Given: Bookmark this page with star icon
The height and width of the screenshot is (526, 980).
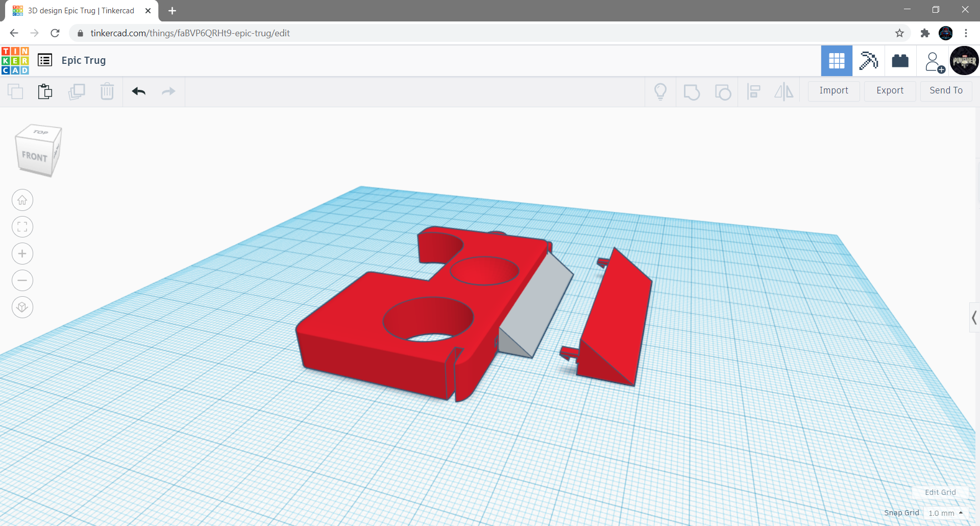Looking at the screenshot, I should 899,33.
